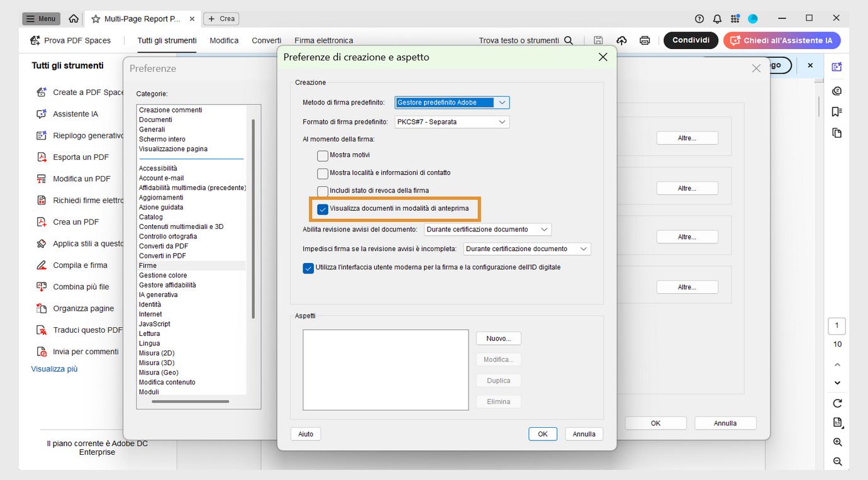Click the print document icon
Viewport: 868px width, 480px height.
pos(644,40)
